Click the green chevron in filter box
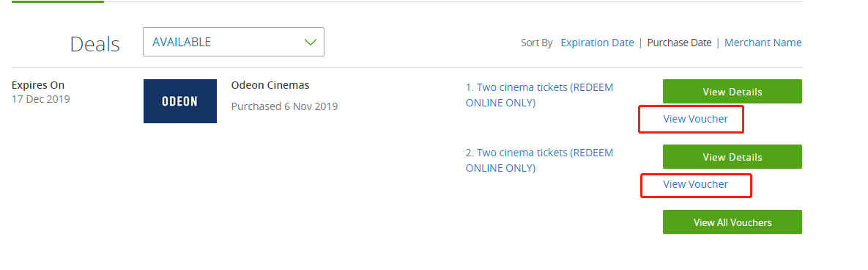Viewport: 868px width, 270px height. tap(310, 42)
